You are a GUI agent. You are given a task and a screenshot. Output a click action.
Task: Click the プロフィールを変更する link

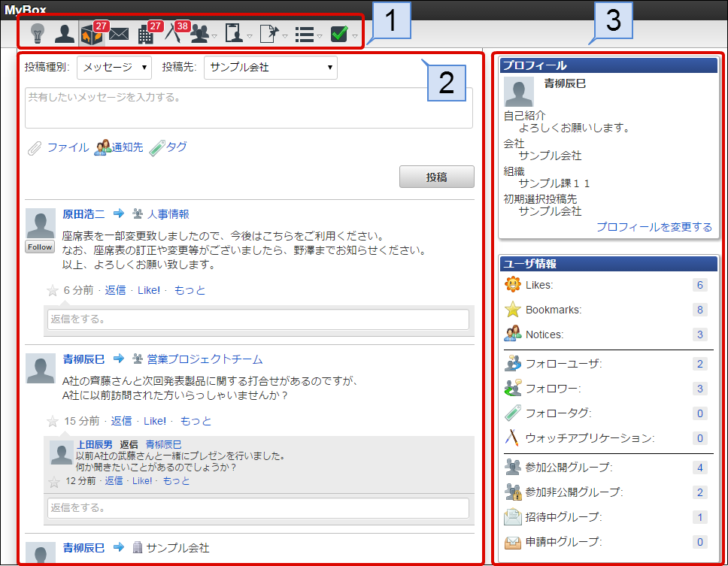654,227
